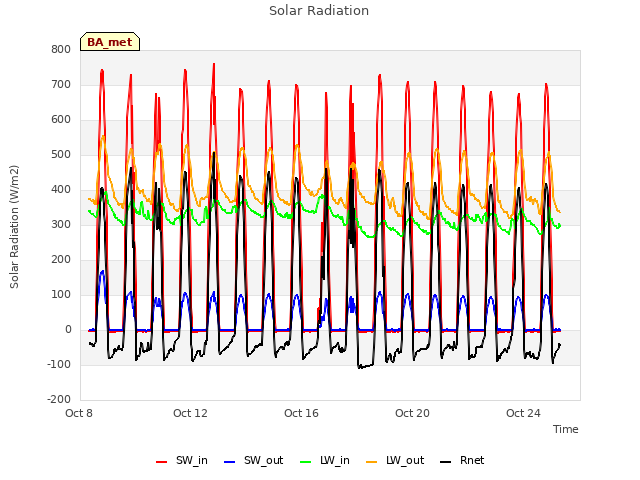The height and width of the screenshot is (480, 640).
Task: Click the red SW_in legend swatch
Action: 162,462
